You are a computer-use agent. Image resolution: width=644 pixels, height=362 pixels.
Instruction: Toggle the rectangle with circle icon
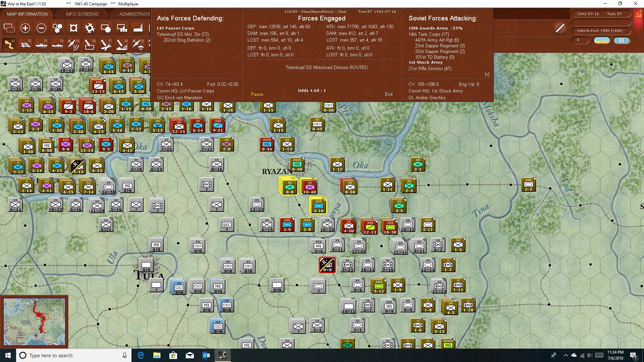[x=106, y=28]
